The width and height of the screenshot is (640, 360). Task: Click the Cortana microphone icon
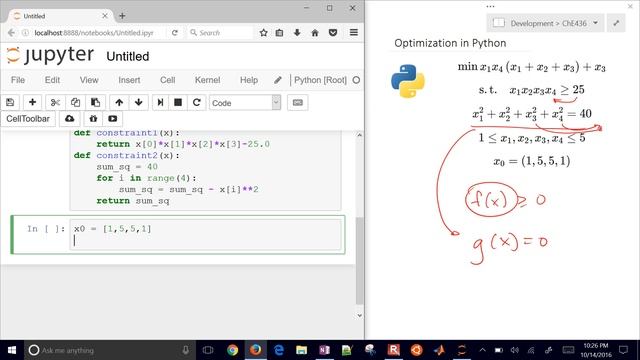click(186, 350)
